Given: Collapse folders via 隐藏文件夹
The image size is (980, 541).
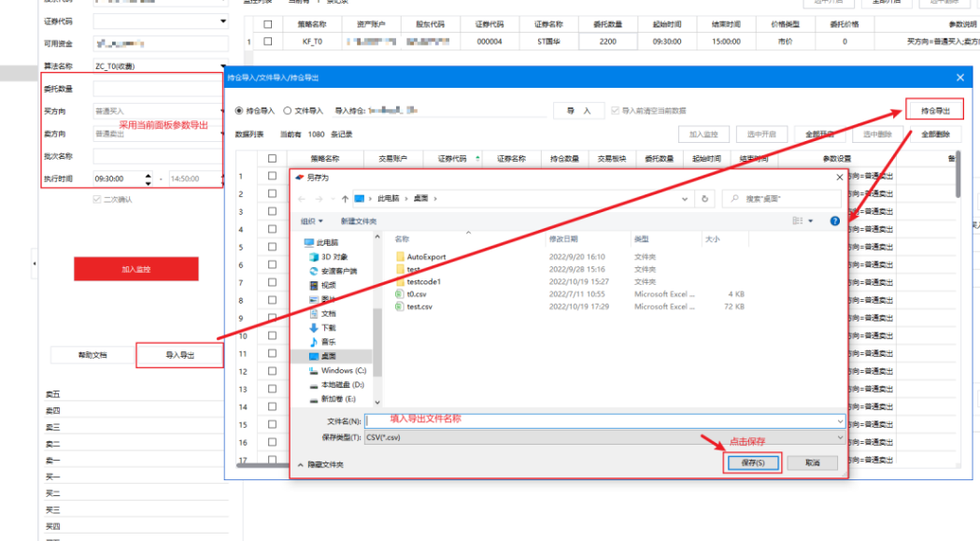Looking at the screenshot, I should (320, 464).
